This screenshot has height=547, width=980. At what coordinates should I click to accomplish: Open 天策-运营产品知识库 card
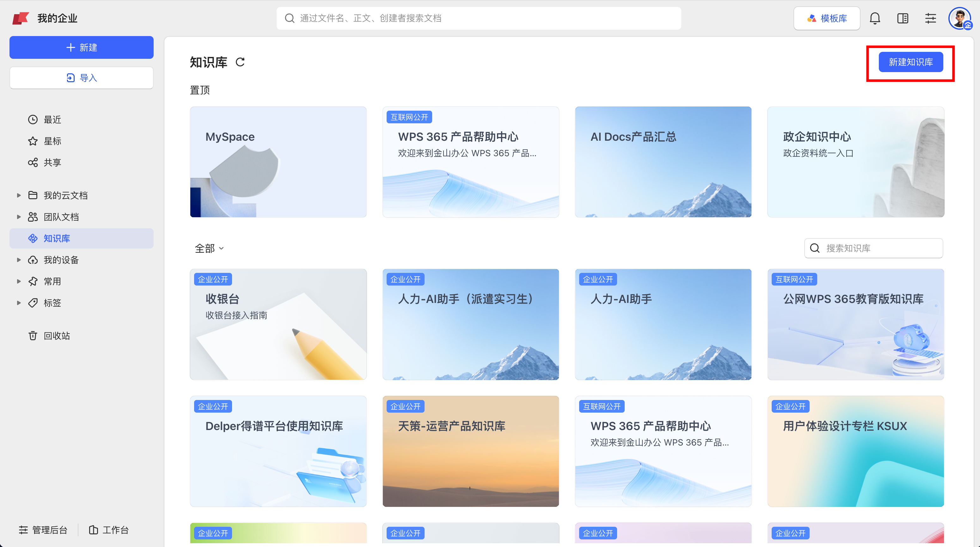click(471, 452)
